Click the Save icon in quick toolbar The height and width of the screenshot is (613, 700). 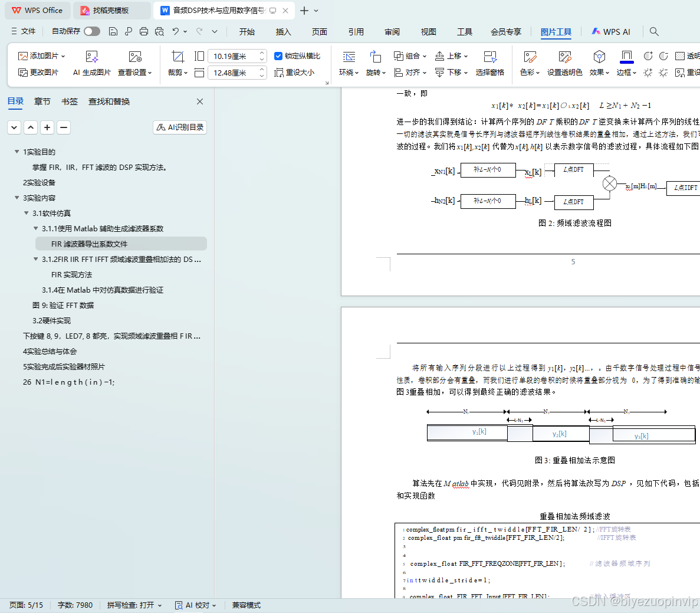tap(113, 31)
